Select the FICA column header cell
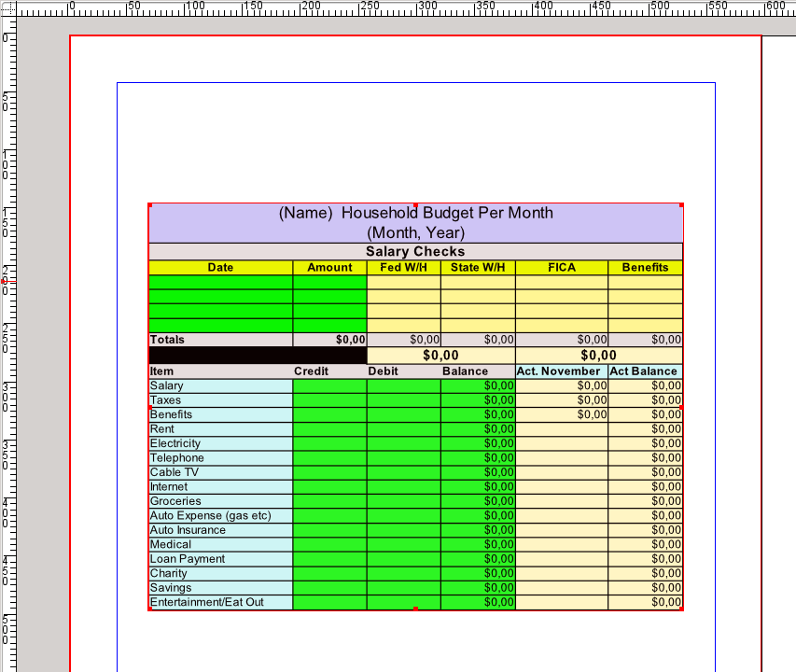Screen dimensions: 796x672 (562, 268)
